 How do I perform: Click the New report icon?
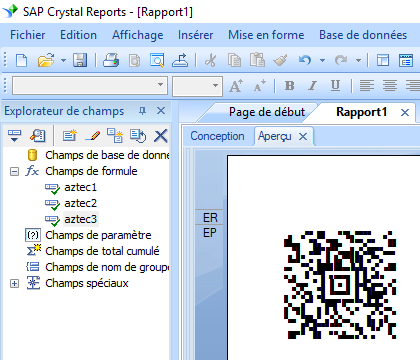[x=22, y=61]
